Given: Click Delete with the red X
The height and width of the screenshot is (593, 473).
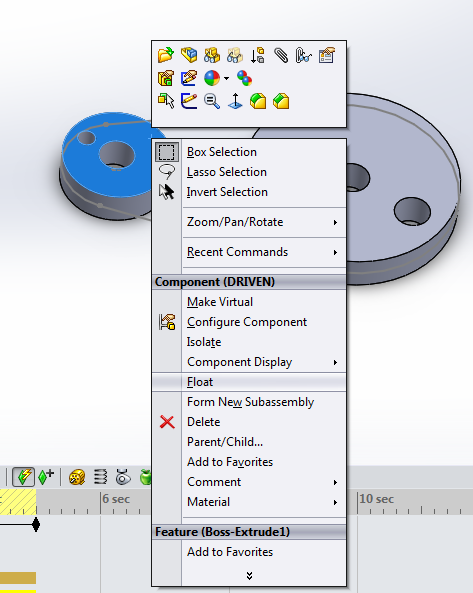Looking at the screenshot, I should coord(249,422).
